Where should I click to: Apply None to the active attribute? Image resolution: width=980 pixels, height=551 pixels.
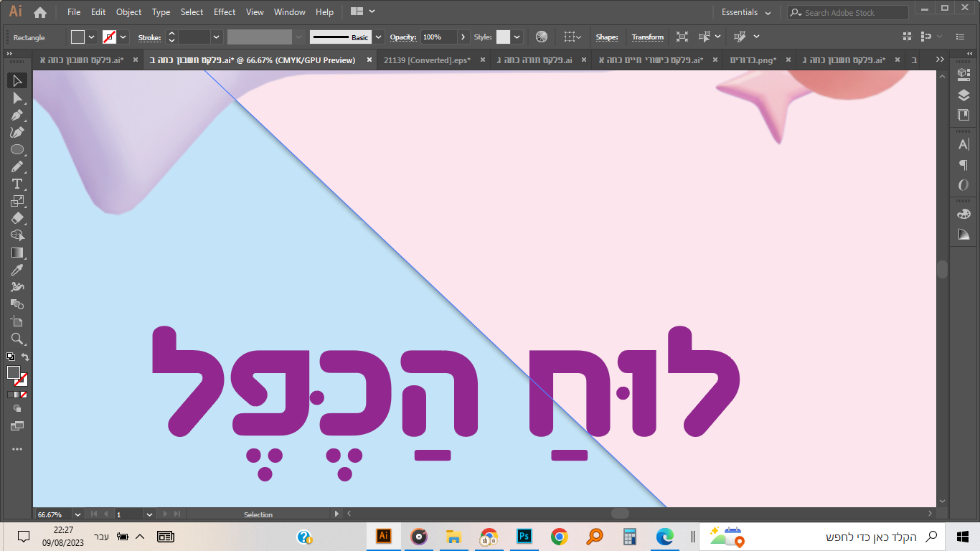point(24,395)
